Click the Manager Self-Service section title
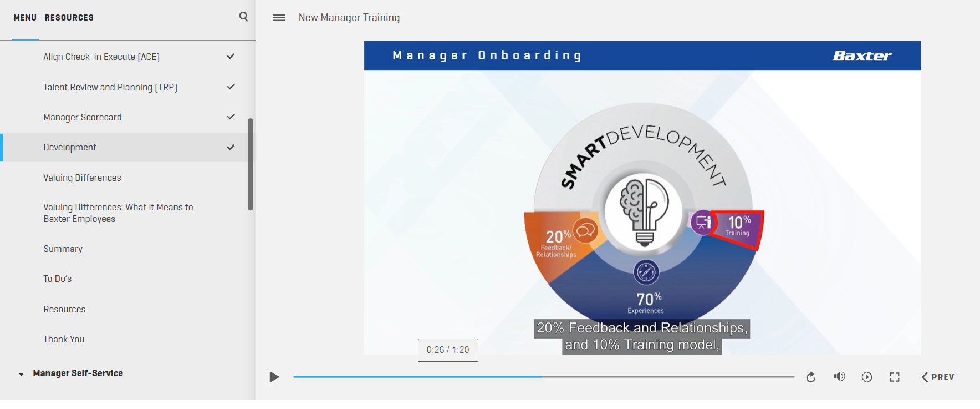The width and height of the screenshot is (980, 409). tap(78, 373)
